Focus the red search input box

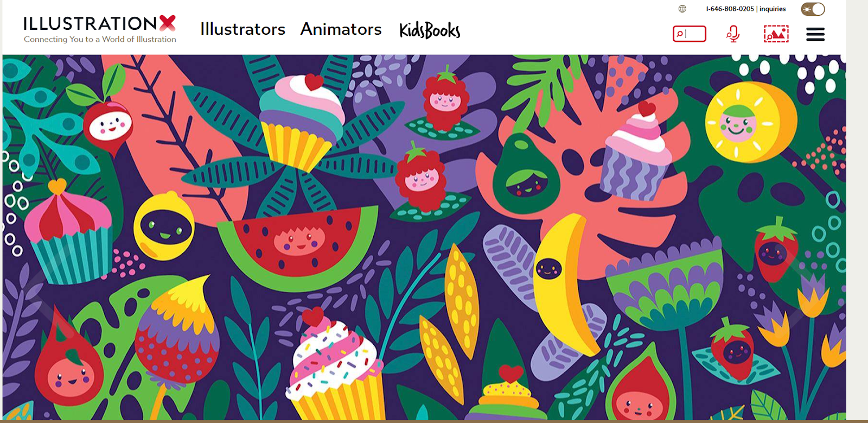click(689, 34)
